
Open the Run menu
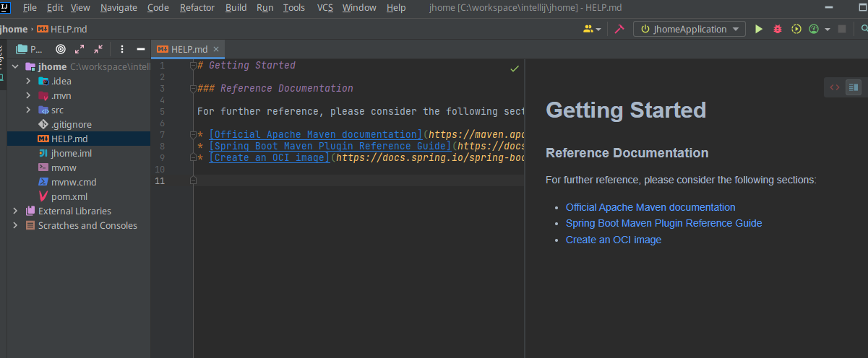pos(265,7)
